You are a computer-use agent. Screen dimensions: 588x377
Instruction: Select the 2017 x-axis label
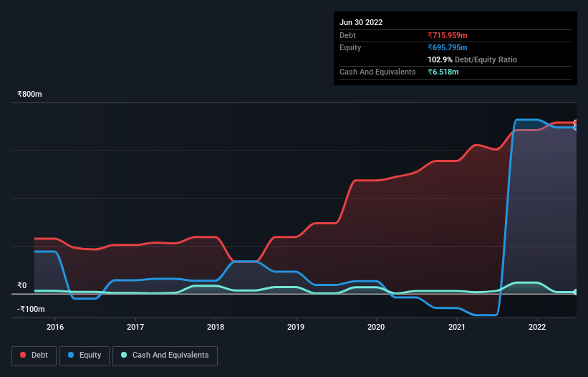tap(135, 327)
